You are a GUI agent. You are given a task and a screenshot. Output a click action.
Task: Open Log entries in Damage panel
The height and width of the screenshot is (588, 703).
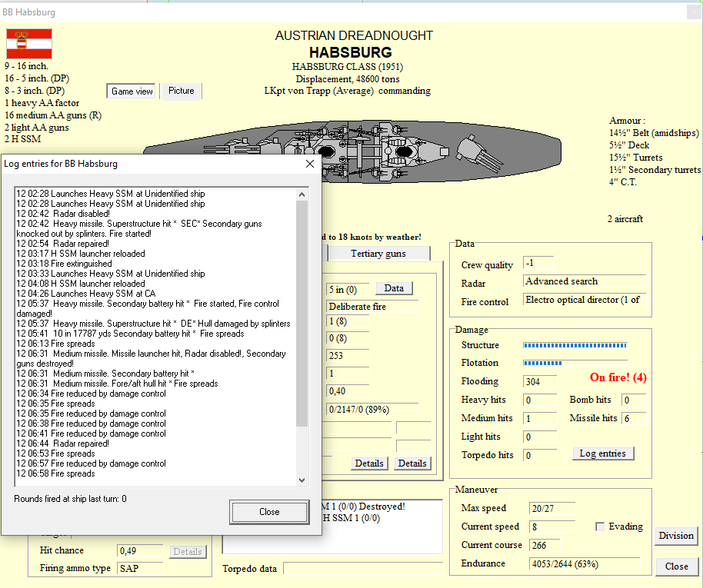pos(602,453)
